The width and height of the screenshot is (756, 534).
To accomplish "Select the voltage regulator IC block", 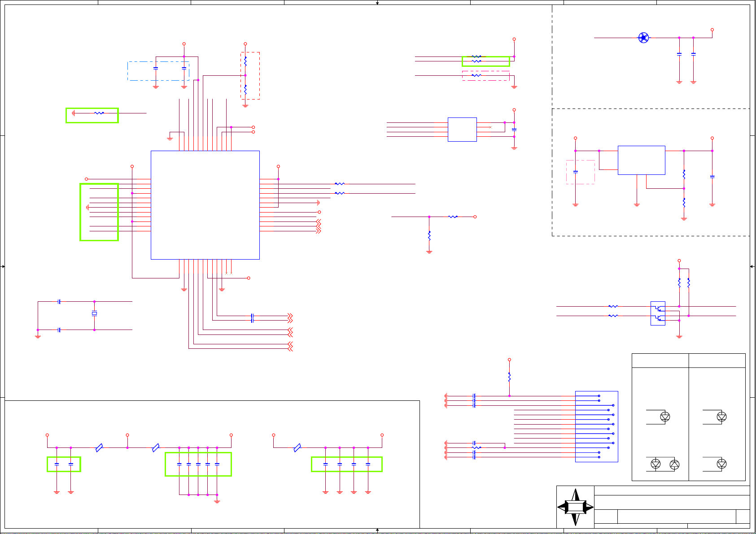I will (641, 160).
